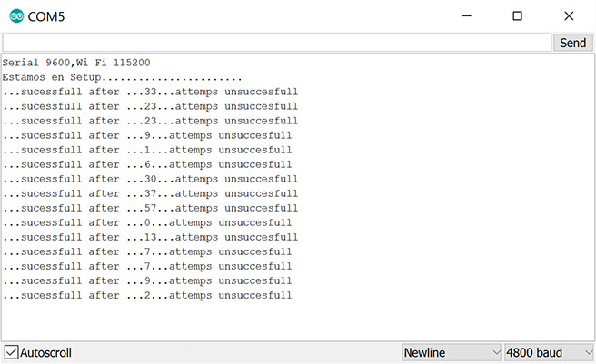Uncheck the Autoscroll checkbox
Screen dimensions: 596x364
click(x=11, y=352)
